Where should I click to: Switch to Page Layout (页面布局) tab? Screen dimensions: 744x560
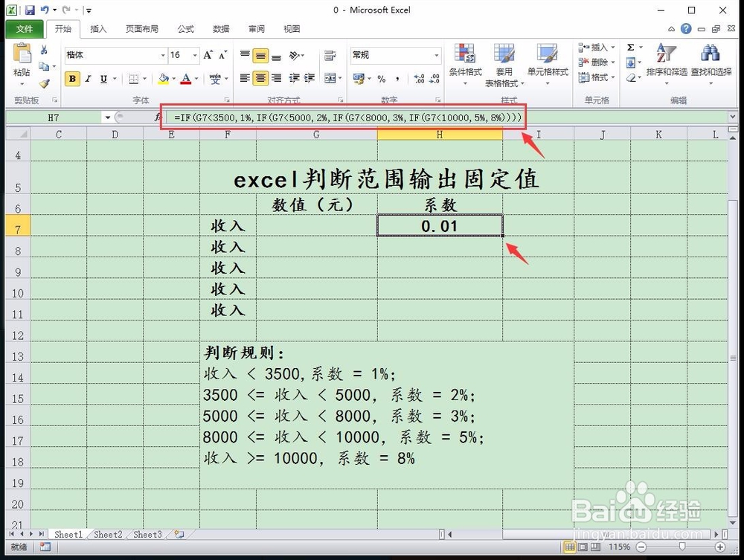(x=142, y=29)
